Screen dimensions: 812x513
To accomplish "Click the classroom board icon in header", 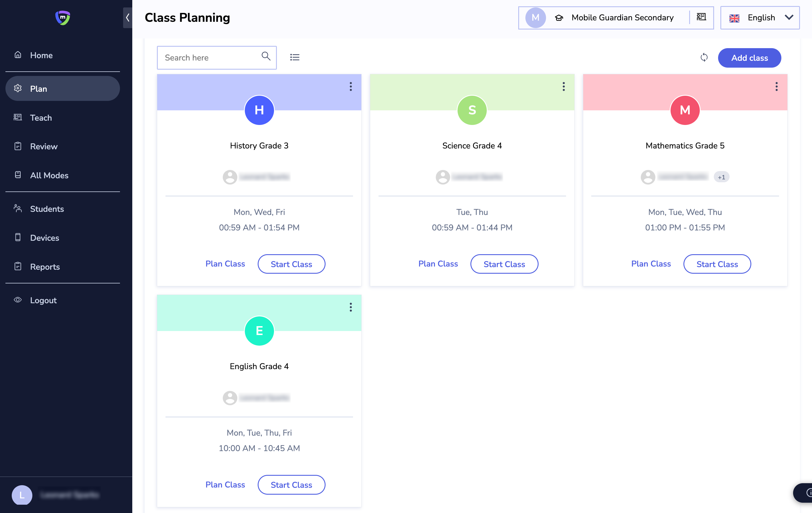I will (x=701, y=17).
